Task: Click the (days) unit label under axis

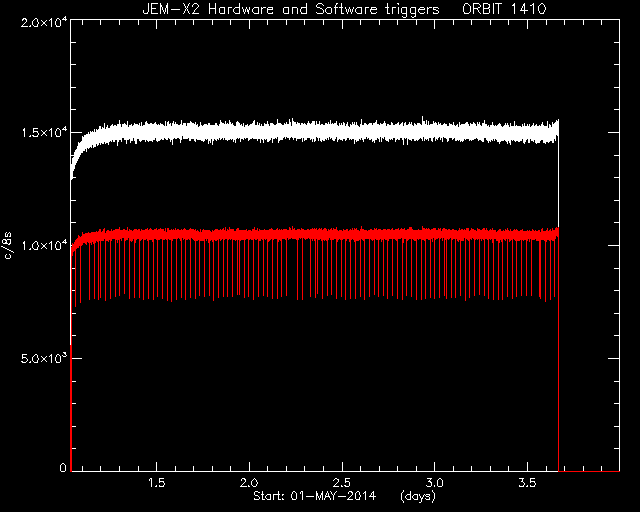Action: [418, 496]
